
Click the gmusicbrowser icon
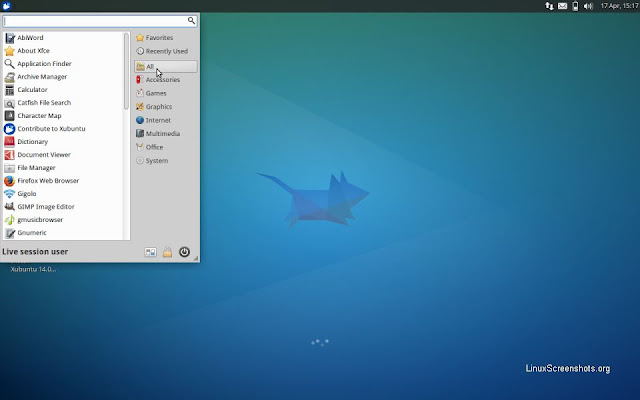pos(9,220)
